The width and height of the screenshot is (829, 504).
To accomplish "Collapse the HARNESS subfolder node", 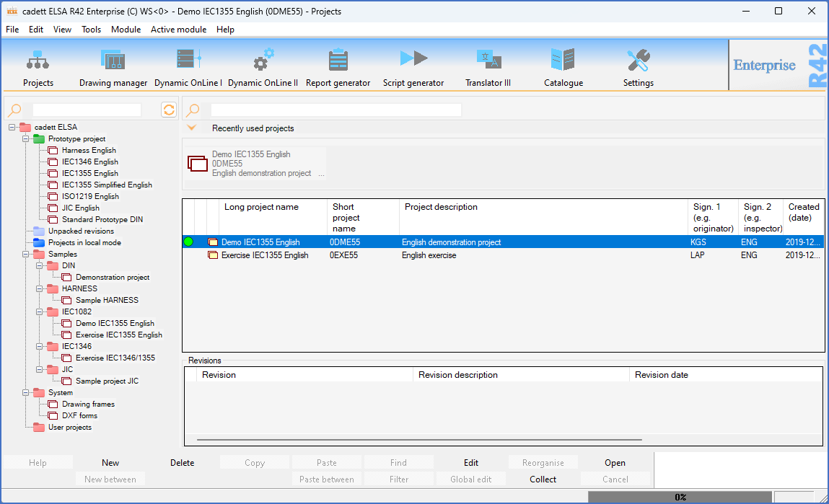I will 39,289.
